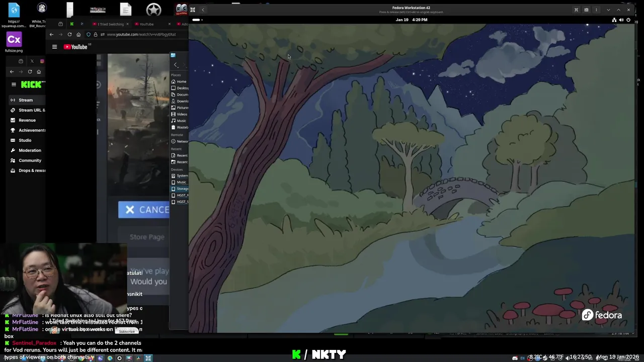Select the highlighted Storage device in file manager
644x362 pixels.
click(180, 189)
